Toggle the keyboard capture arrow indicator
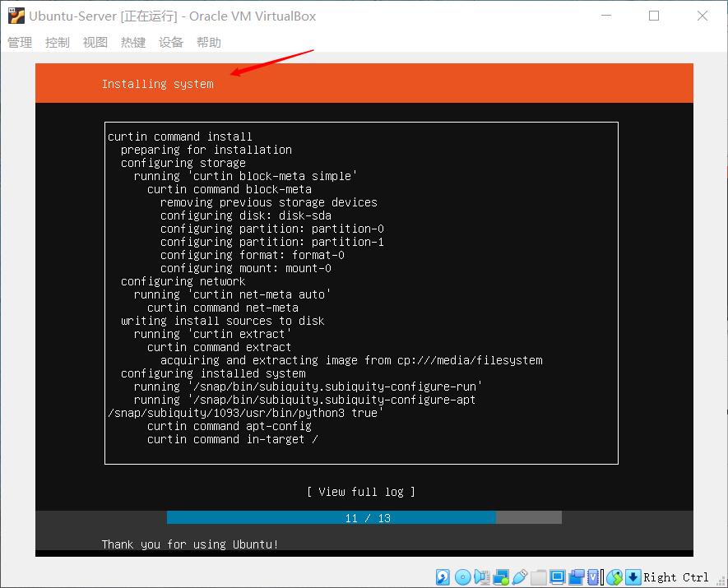The image size is (728, 588). [x=632, y=576]
